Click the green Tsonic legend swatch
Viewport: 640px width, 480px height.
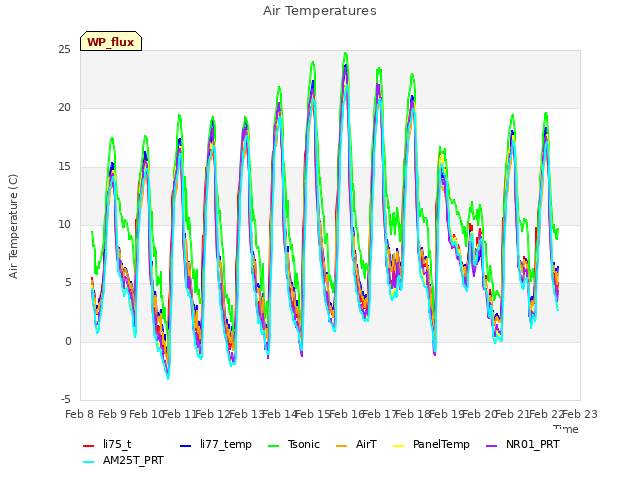pyautogui.click(x=273, y=446)
